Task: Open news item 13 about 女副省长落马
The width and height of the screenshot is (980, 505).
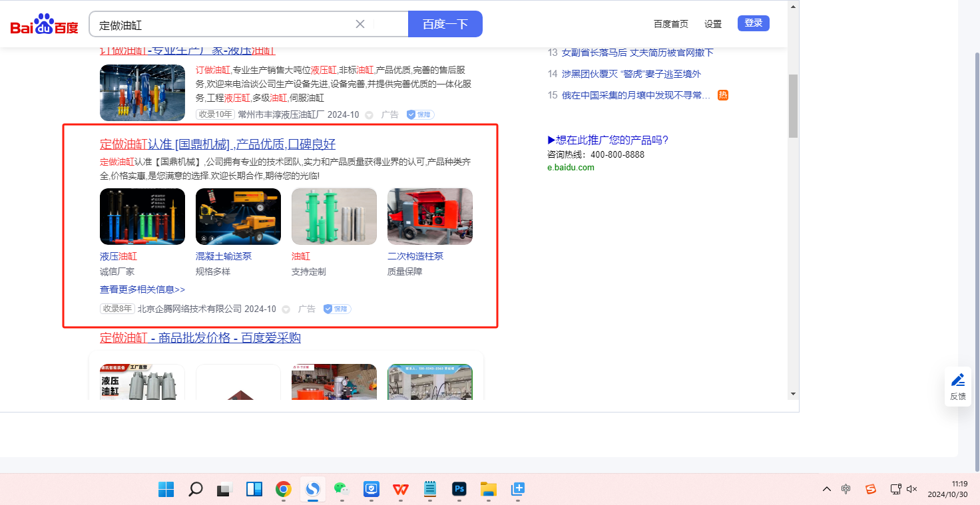Action: [638, 53]
